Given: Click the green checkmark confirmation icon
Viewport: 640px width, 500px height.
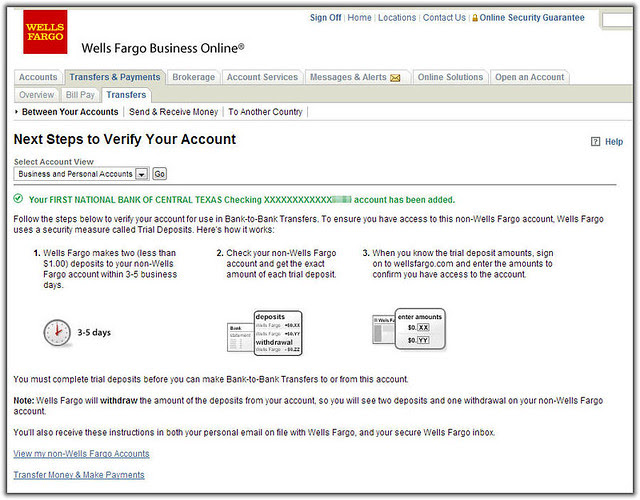Looking at the screenshot, I should (x=18, y=199).
